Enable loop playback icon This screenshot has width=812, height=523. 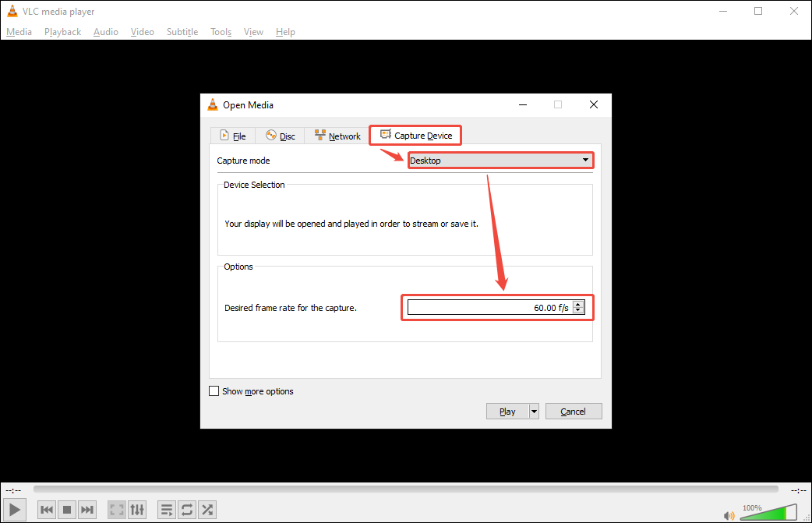pyautogui.click(x=186, y=510)
